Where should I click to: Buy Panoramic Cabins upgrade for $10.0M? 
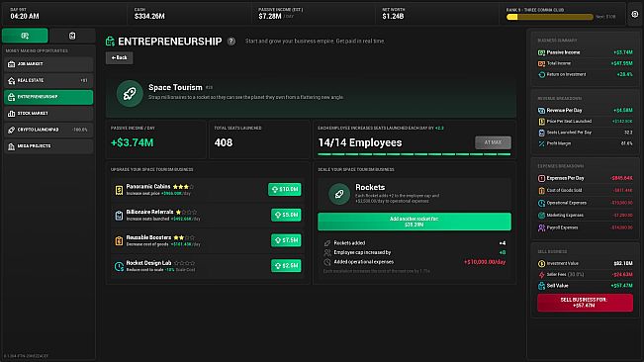point(285,189)
